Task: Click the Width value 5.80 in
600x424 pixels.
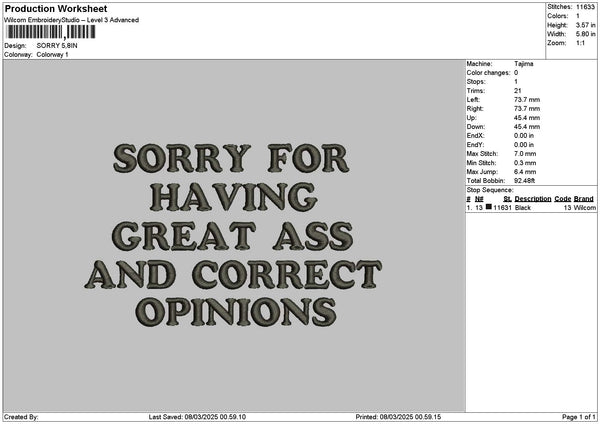Action: [585, 34]
